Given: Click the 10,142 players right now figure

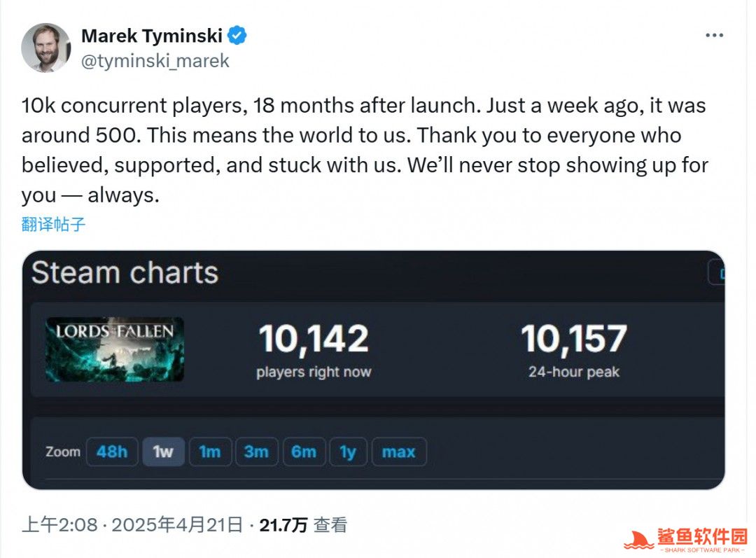Looking at the screenshot, I should click(x=314, y=339).
